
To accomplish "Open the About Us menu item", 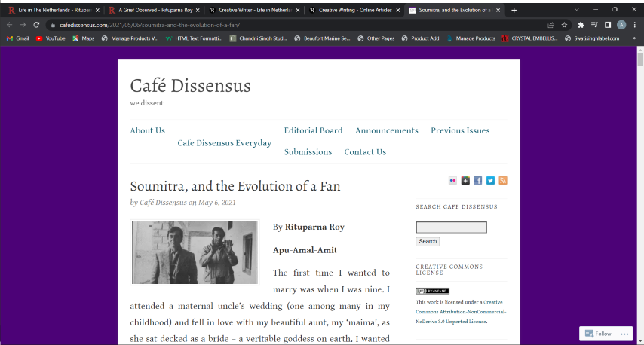I will pos(148,130).
